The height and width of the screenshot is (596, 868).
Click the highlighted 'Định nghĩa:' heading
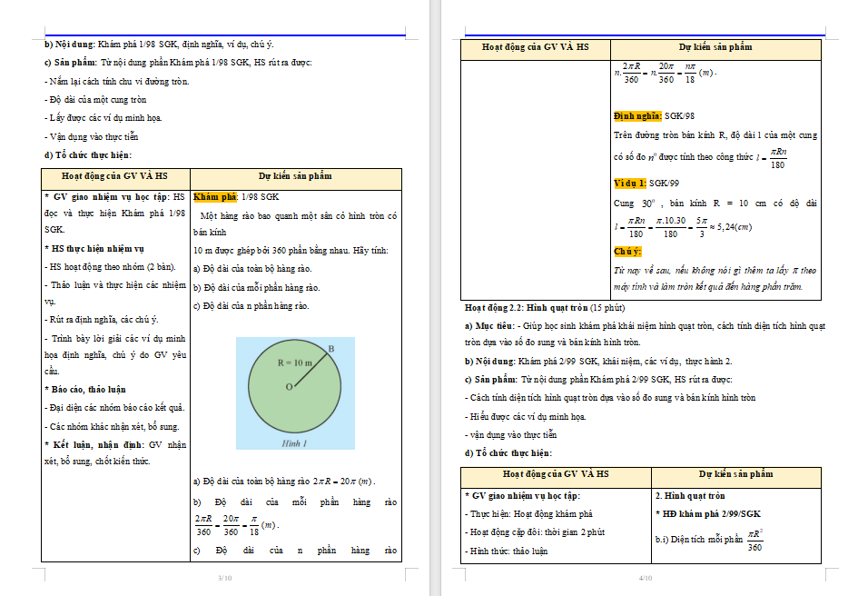point(637,116)
